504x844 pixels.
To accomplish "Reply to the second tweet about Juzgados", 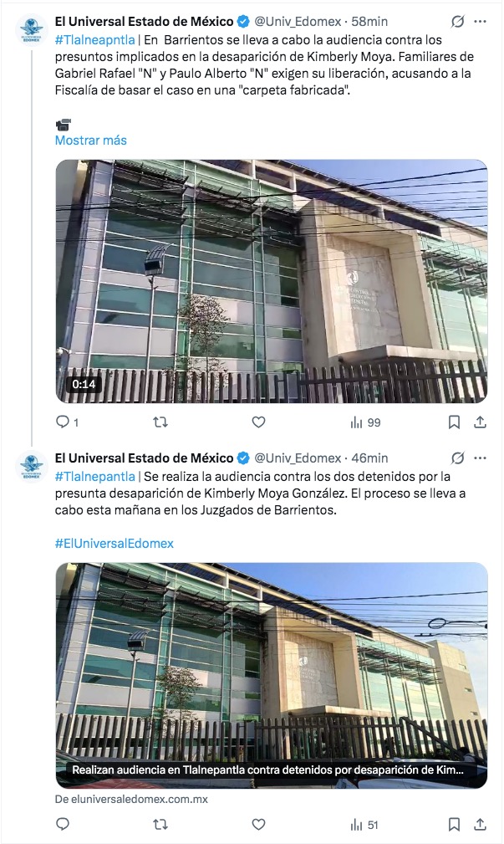I will click(63, 825).
